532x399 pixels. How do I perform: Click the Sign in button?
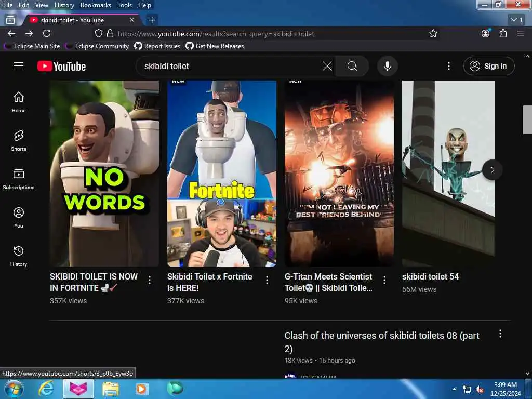pyautogui.click(x=488, y=66)
